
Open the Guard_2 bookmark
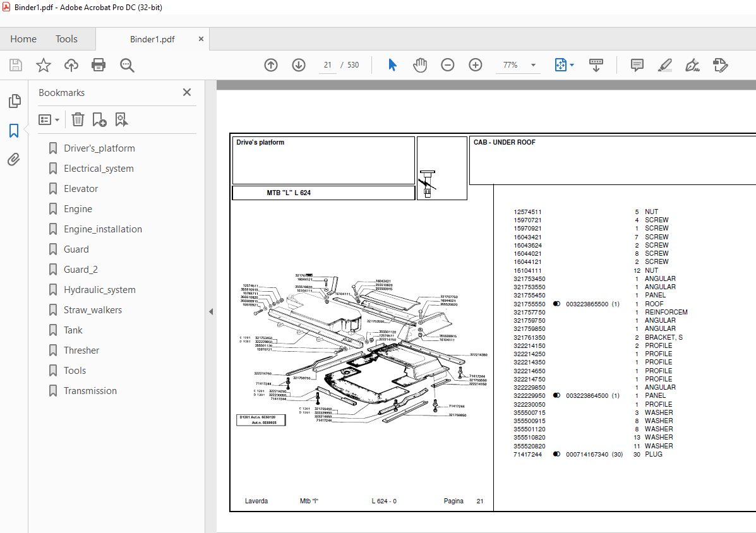(81, 270)
